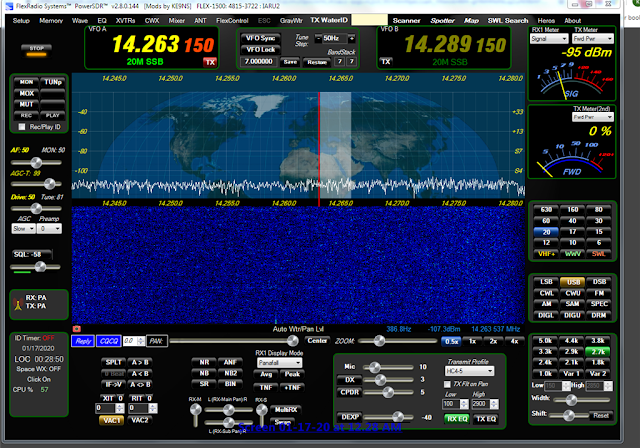Click the TX filter Low value field
Image resolution: width=640 pixels, height=448 pixels.
[452, 404]
